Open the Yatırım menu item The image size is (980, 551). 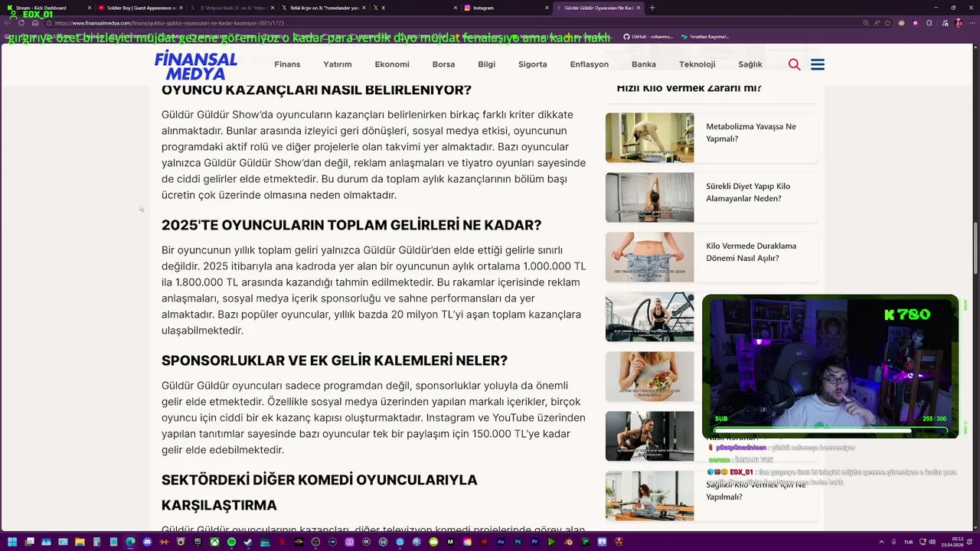[338, 64]
